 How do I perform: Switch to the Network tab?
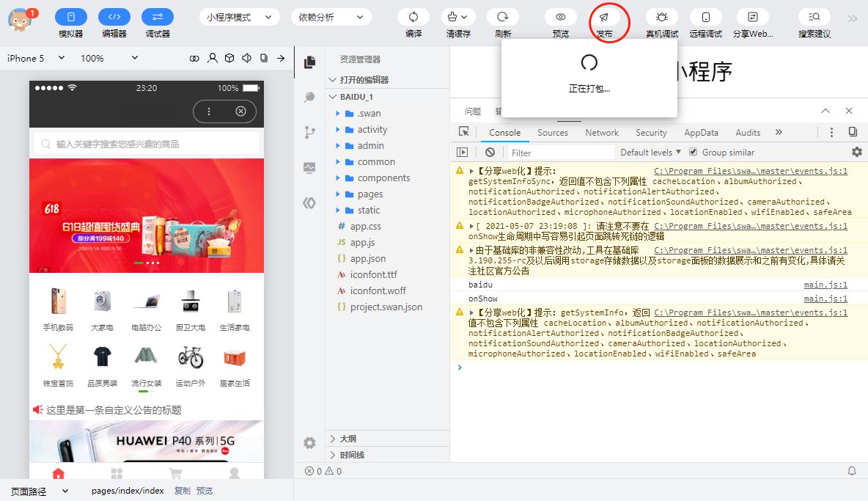(x=602, y=133)
